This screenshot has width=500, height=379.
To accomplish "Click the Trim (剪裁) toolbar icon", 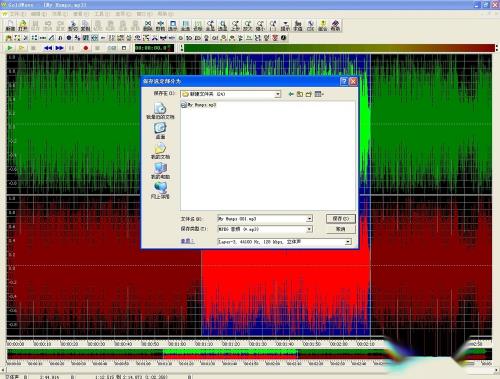I will (160, 25).
